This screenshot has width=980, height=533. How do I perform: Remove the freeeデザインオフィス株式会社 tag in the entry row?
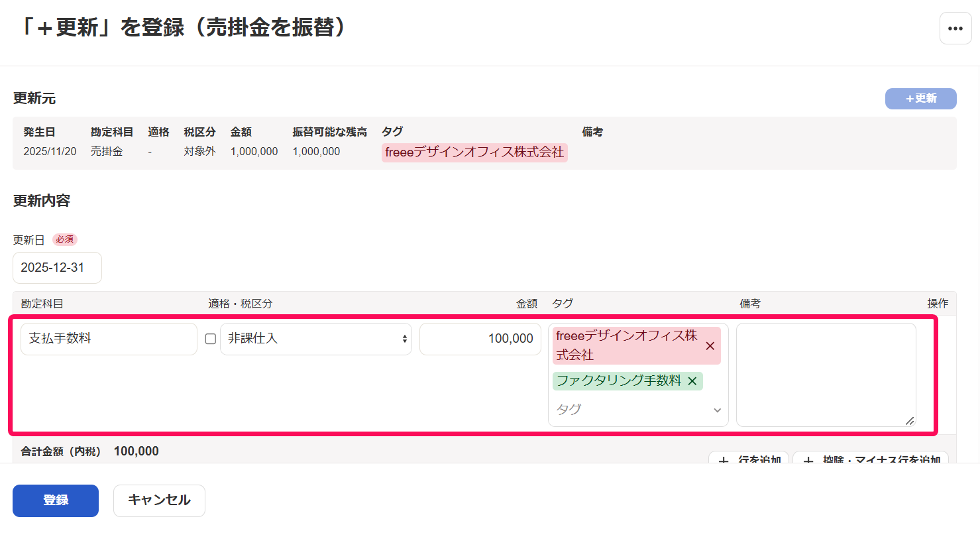[x=710, y=346]
